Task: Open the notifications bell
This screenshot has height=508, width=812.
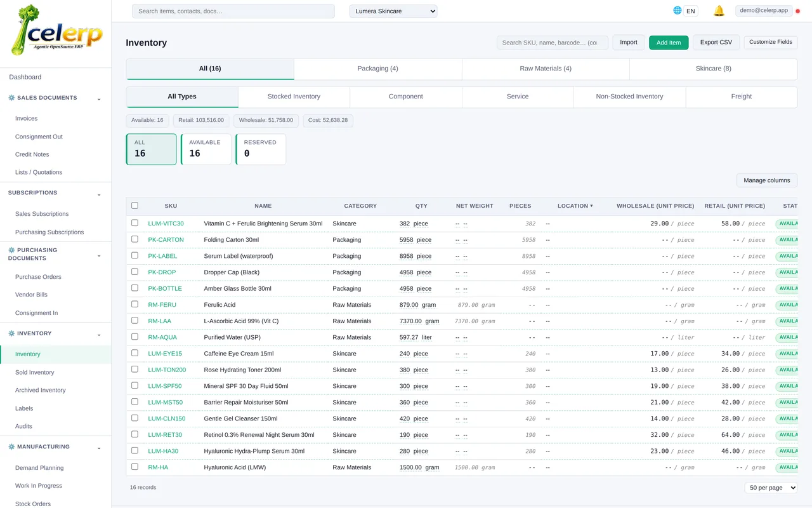Action: 719,11
